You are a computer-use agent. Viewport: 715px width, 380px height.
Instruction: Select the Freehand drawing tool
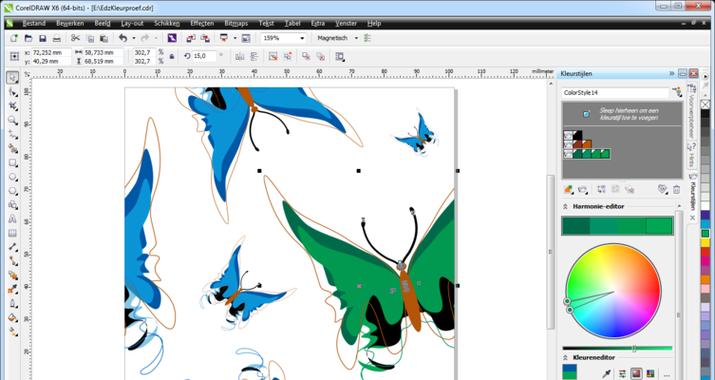click(x=13, y=135)
